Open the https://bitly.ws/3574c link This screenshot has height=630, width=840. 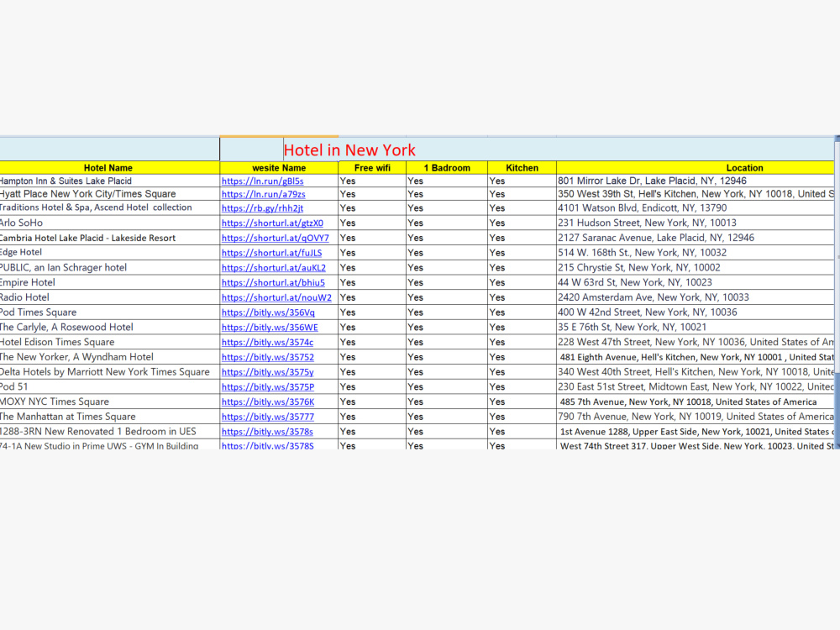(x=267, y=342)
